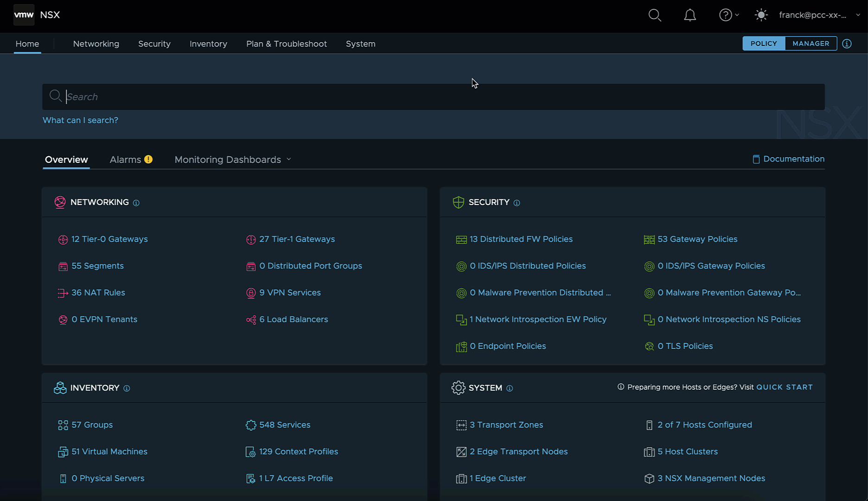This screenshot has height=501, width=868.
Task: Click the search magnifier icon in header
Action: point(654,15)
